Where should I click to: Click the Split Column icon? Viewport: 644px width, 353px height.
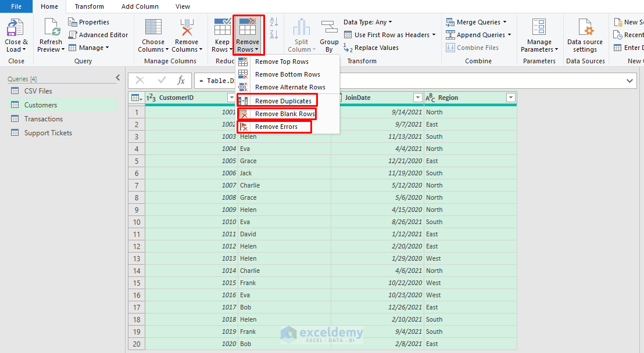[302, 28]
